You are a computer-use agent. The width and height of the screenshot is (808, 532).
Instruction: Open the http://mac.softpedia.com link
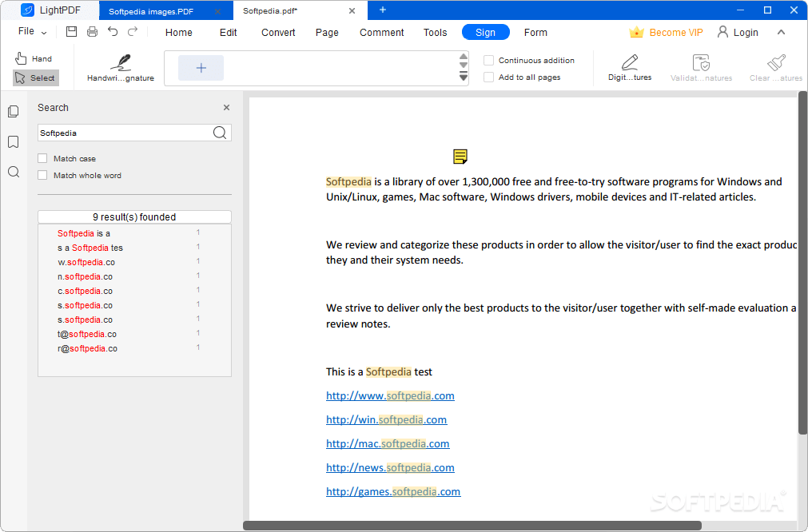pos(388,443)
